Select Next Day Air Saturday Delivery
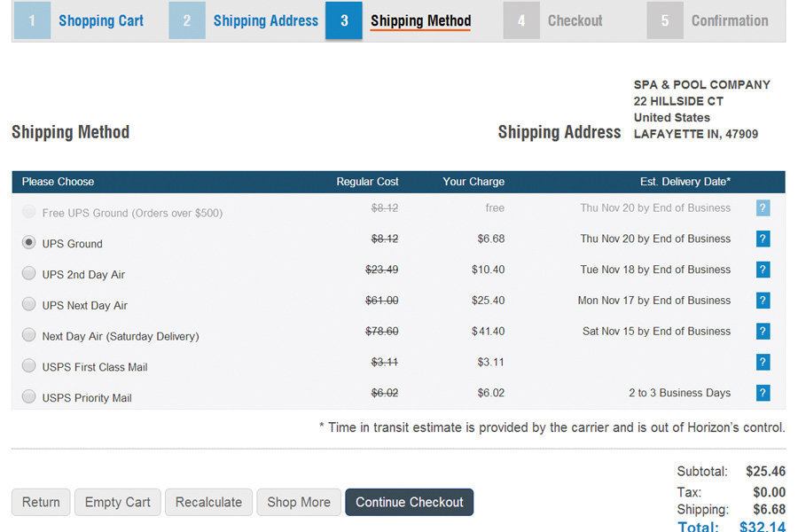 pos(27,335)
